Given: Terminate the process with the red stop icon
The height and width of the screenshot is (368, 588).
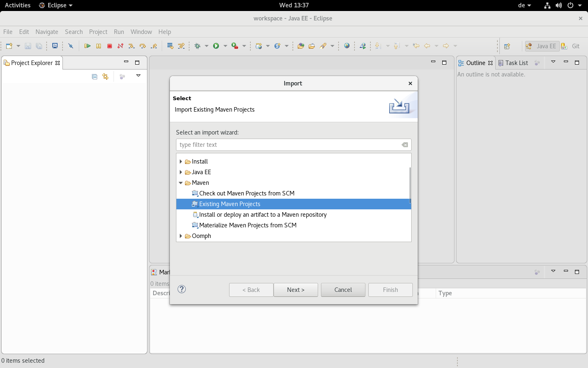Looking at the screenshot, I should tap(109, 46).
